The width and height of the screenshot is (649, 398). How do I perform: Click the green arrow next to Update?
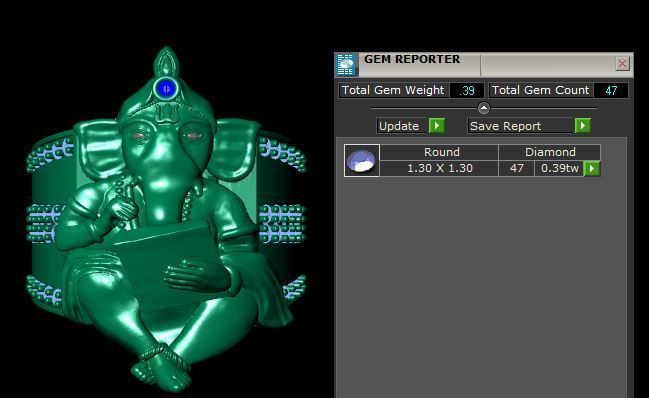coord(437,126)
